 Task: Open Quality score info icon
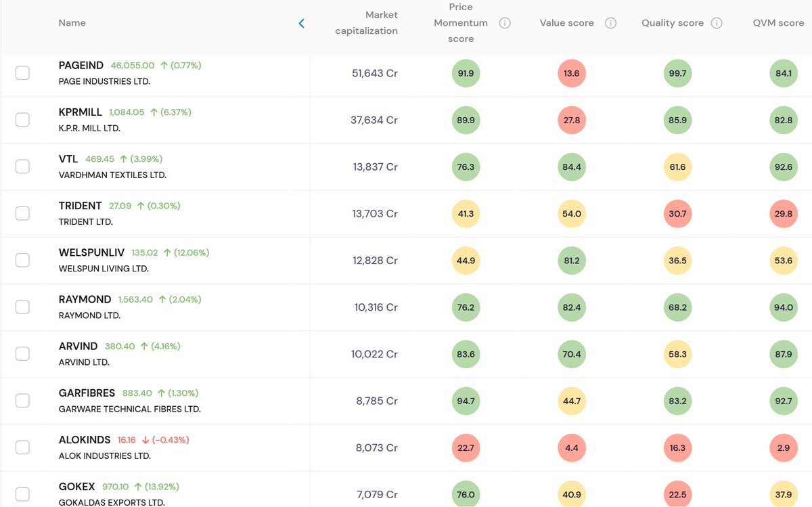tap(717, 23)
